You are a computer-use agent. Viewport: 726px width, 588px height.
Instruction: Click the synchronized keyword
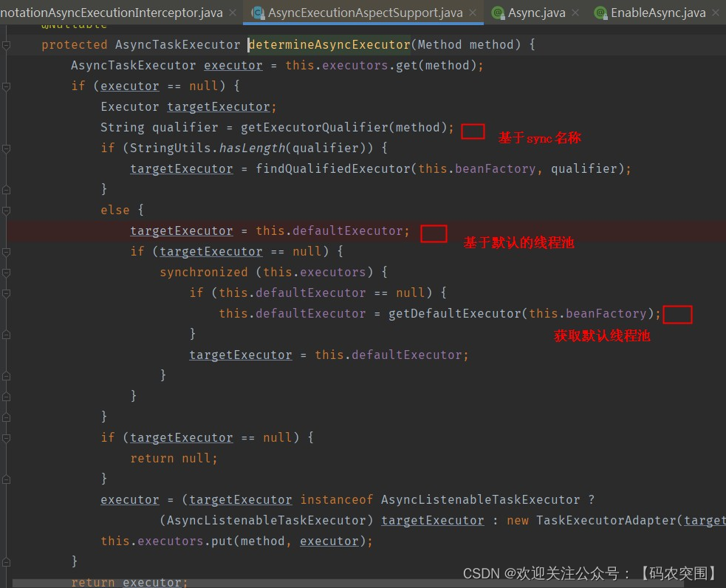[x=204, y=272]
